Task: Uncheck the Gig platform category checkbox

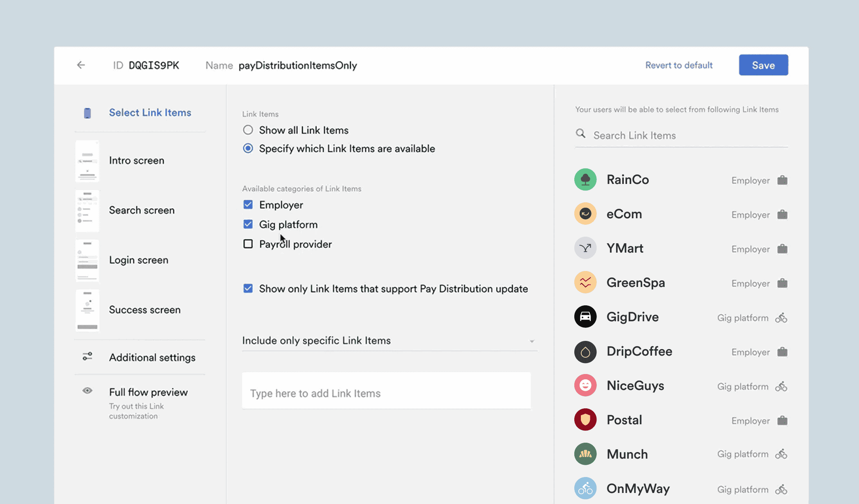Action: [248, 224]
